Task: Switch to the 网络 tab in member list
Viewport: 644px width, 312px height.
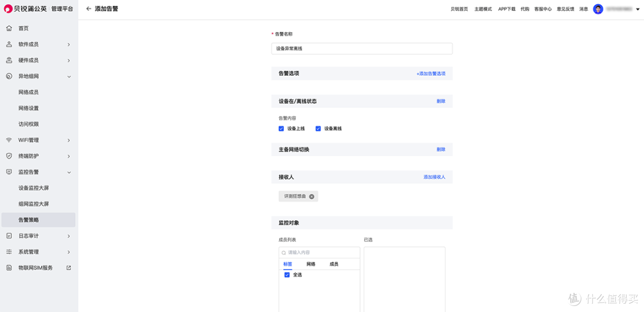Action: 311,264
